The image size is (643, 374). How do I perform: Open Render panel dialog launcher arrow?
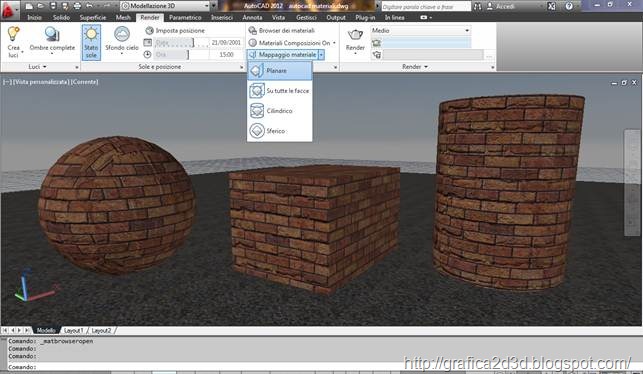(493, 67)
